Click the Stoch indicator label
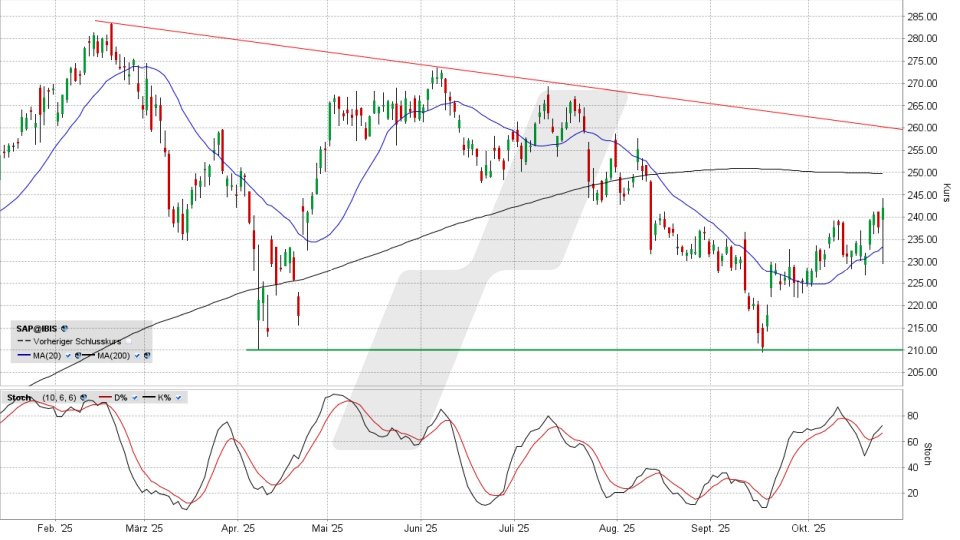Image resolution: width=960 pixels, height=540 pixels. click(x=20, y=398)
